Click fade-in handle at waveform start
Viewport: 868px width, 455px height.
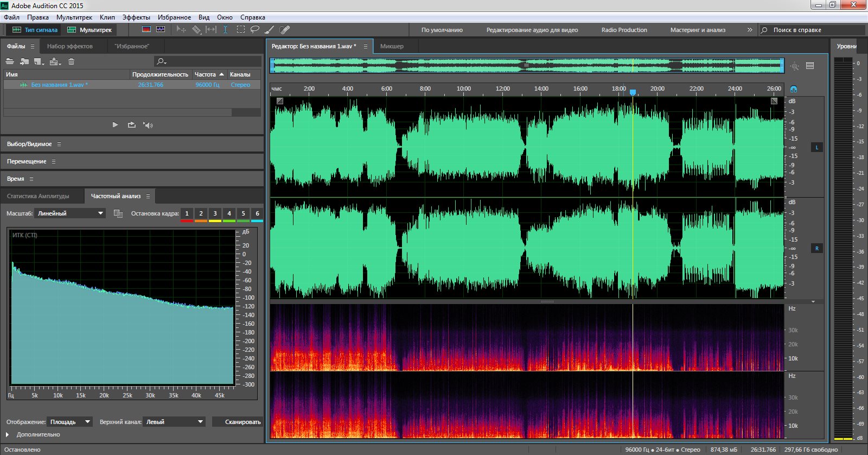click(x=280, y=100)
